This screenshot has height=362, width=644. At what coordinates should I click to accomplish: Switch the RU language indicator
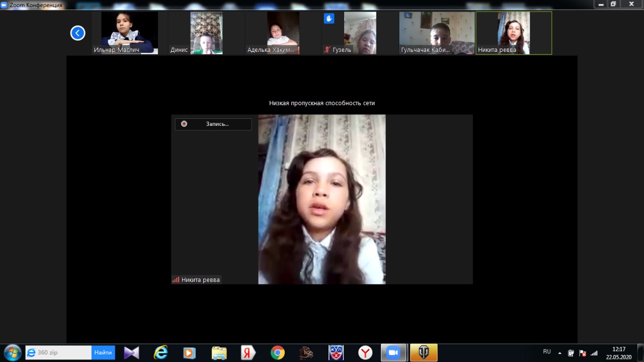click(x=547, y=352)
